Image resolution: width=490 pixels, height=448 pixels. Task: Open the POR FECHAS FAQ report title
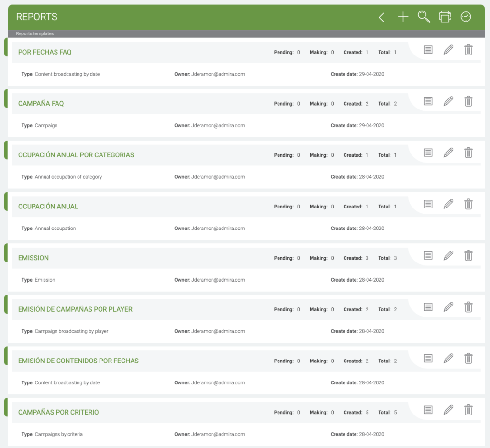pos(45,52)
